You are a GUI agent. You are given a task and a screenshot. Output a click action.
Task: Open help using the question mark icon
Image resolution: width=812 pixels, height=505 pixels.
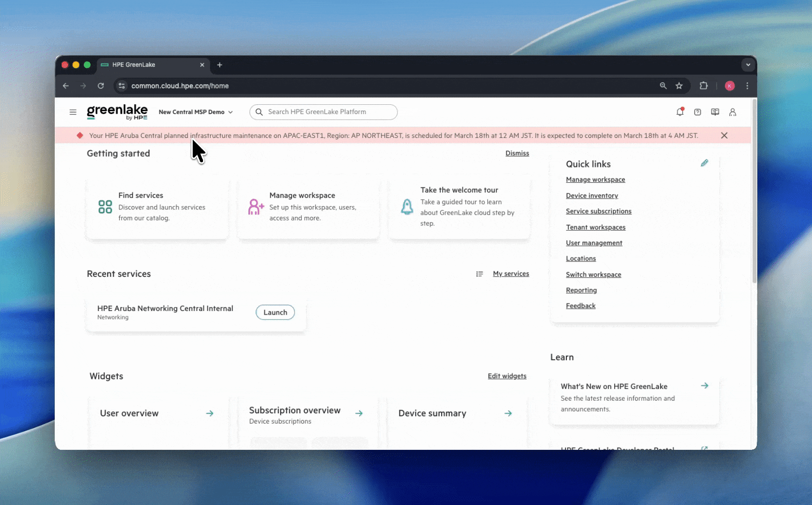tap(697, 112)
